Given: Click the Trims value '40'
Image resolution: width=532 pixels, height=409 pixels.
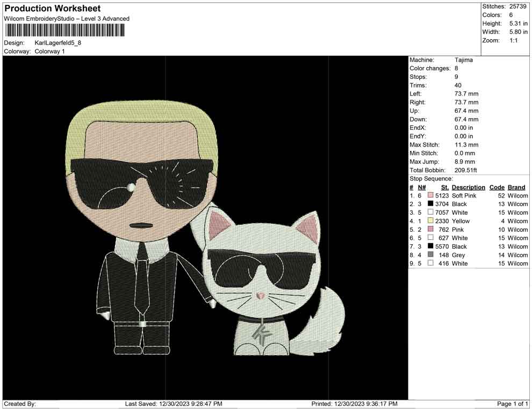Looking at the screenshot, I should coord(458,85).
